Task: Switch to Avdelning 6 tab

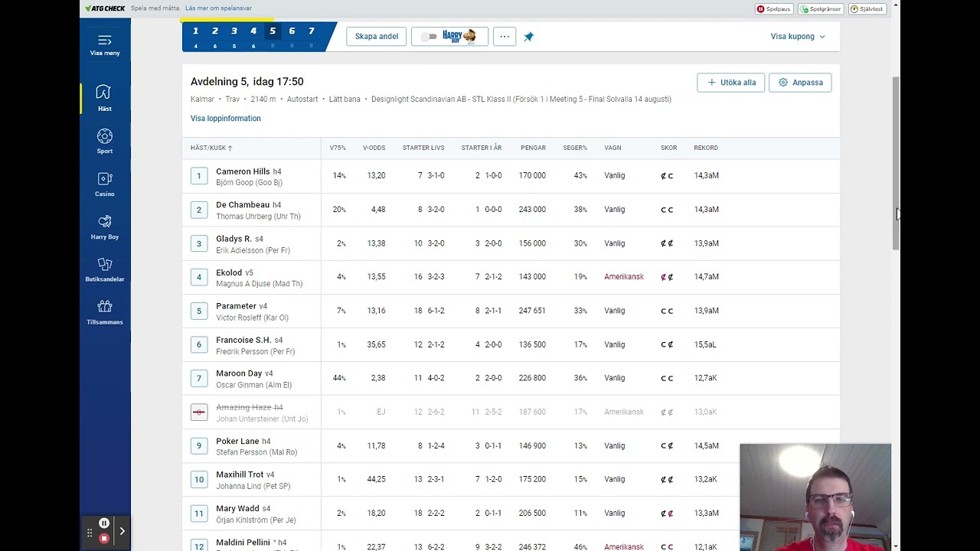Action: [x=292, y=36]
